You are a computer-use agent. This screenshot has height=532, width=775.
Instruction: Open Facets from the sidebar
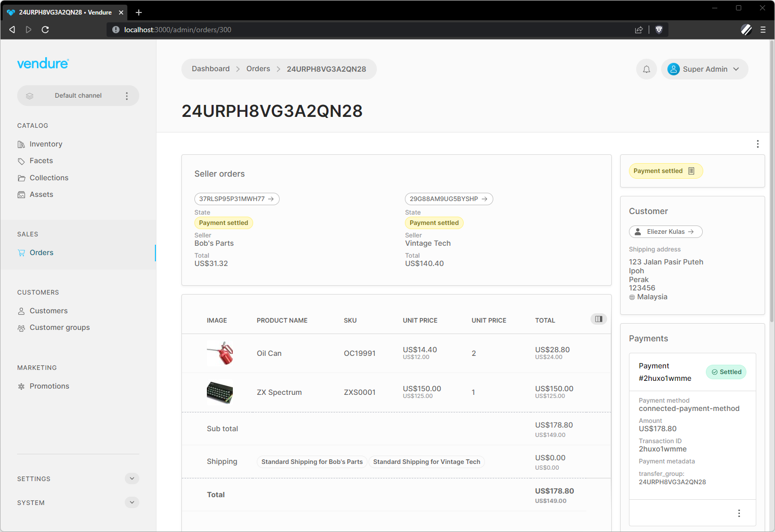(x=21, y=161)
